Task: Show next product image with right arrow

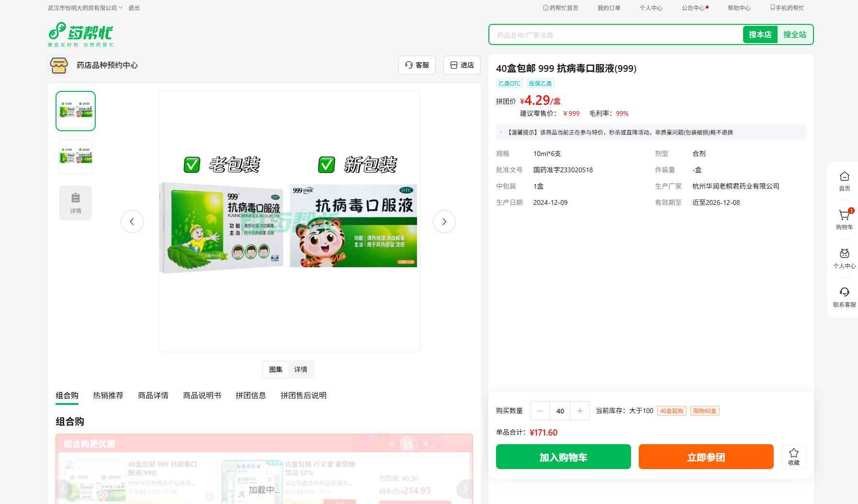Action: coord(444,222)
